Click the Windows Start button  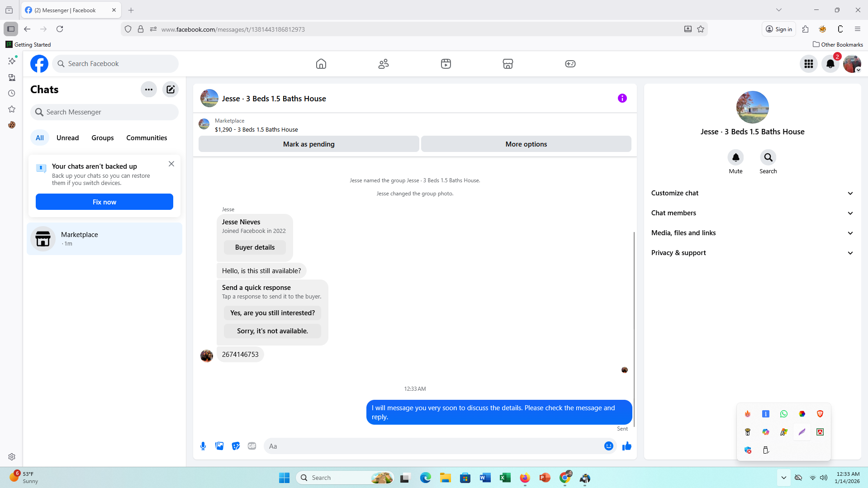[284, 478]
